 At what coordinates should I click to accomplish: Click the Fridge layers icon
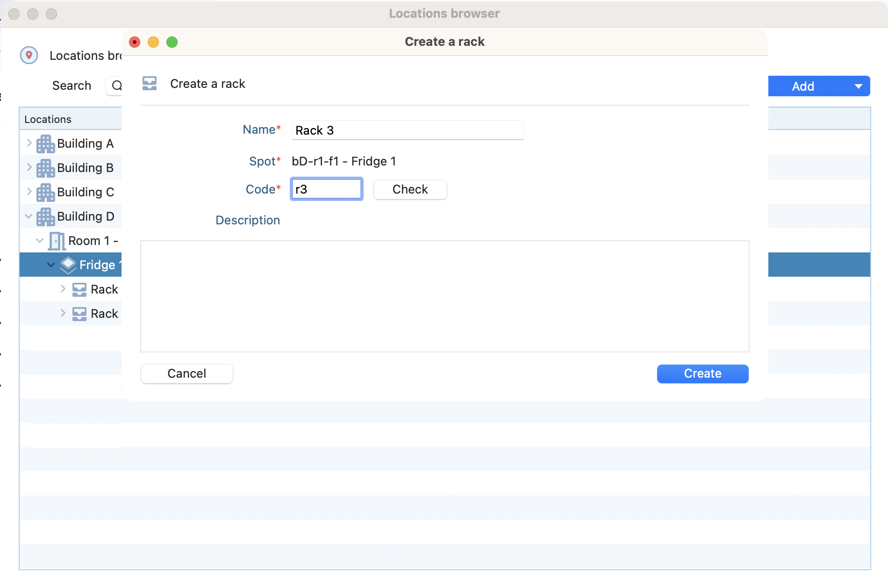pyautogui.click(x=68, y=265)
